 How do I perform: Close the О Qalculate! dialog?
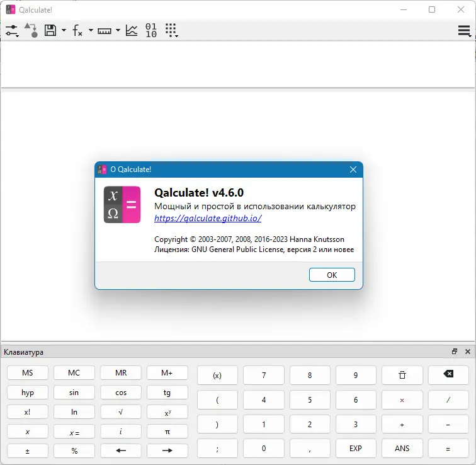(x=353, y=169)
